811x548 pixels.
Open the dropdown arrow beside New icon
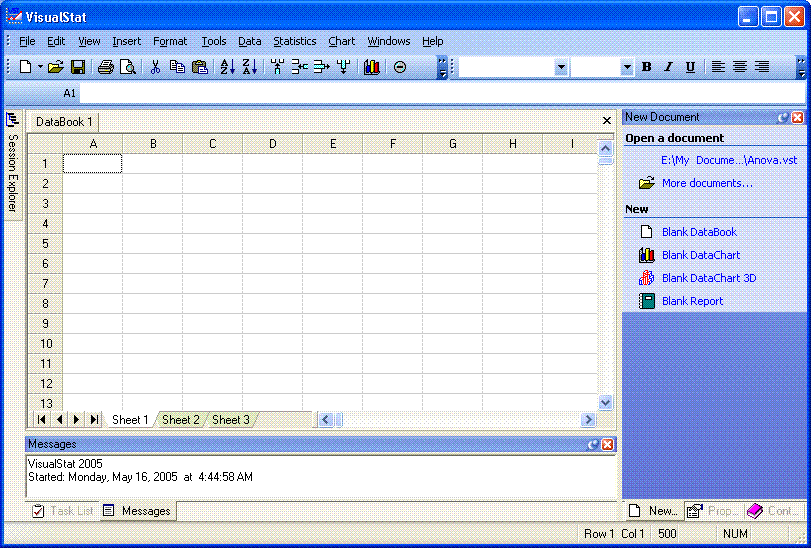pos(40,67)
